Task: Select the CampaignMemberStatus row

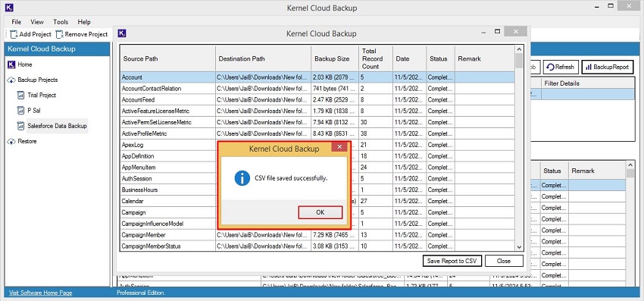Action: pos(317,246)
